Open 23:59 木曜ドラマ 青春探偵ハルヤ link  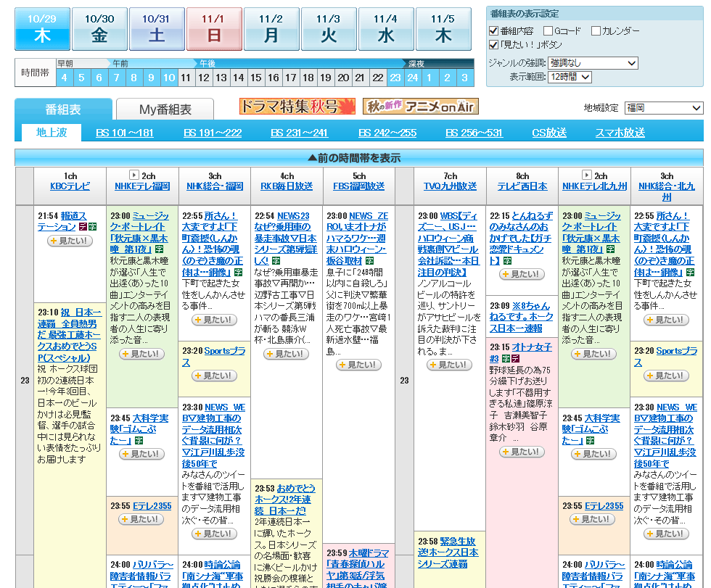[357, 570]
